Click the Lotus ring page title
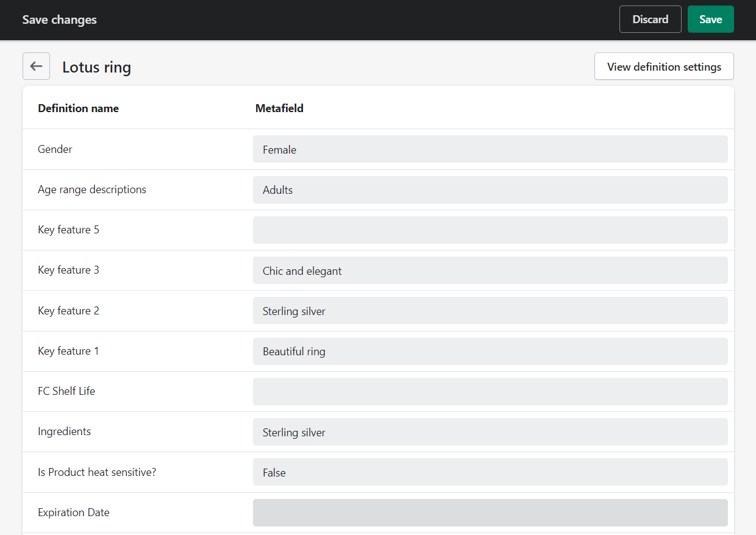The height and width of the screenshot is (535, 756). (x=96, y=67)
